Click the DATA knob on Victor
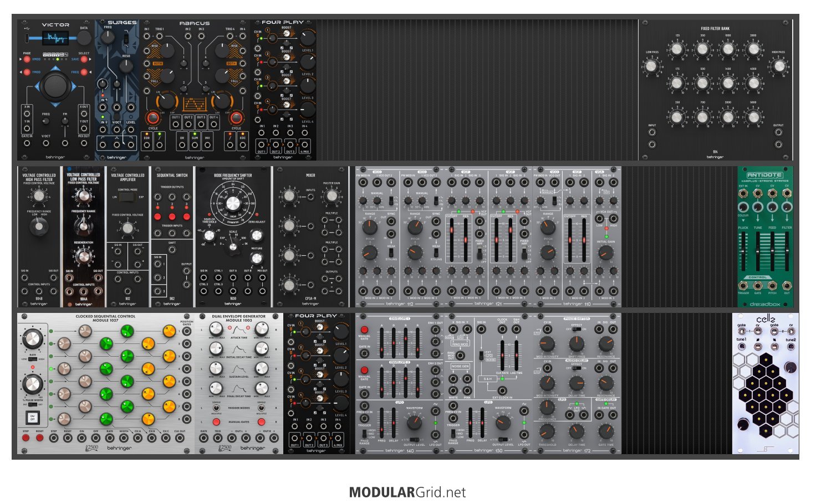816x504 pixels. point(84,38)
